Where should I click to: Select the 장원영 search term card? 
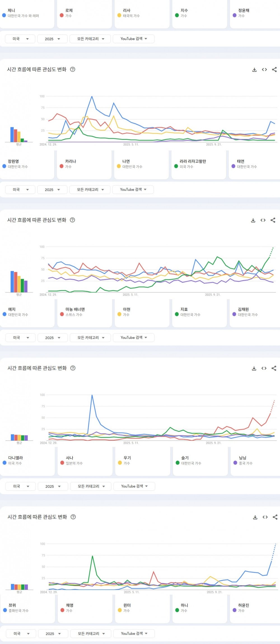(27, 164)
